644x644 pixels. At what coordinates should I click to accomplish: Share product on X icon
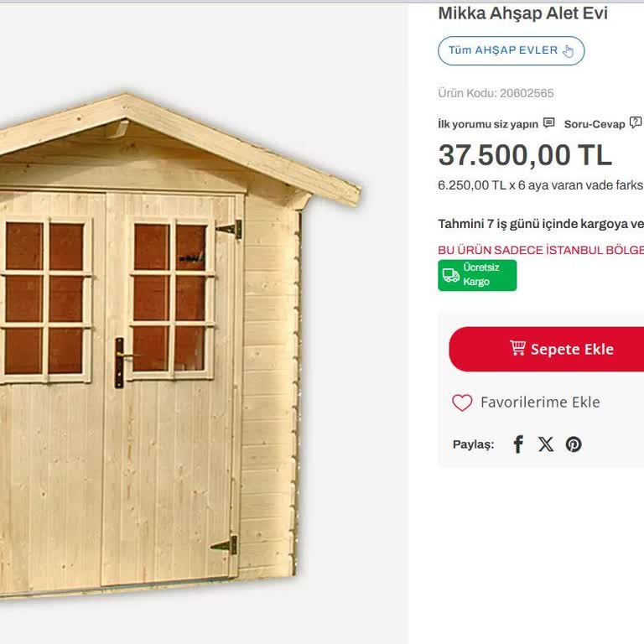tap(546, 444)
